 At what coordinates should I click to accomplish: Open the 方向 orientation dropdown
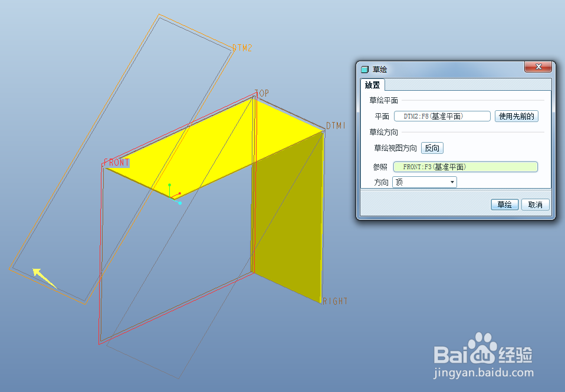point(425,182)
